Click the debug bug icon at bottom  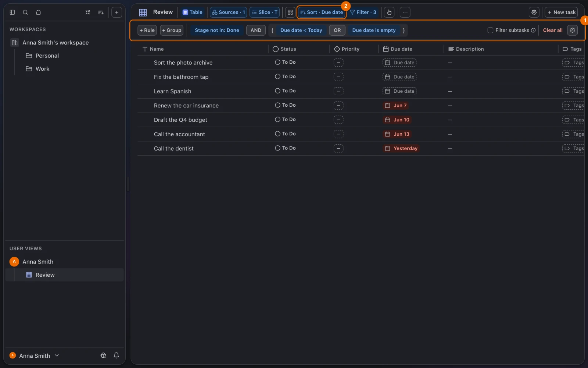tap(103, 355)
